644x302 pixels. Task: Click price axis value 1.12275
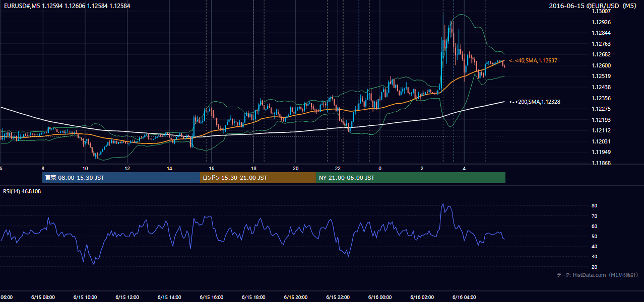point(601,109)
